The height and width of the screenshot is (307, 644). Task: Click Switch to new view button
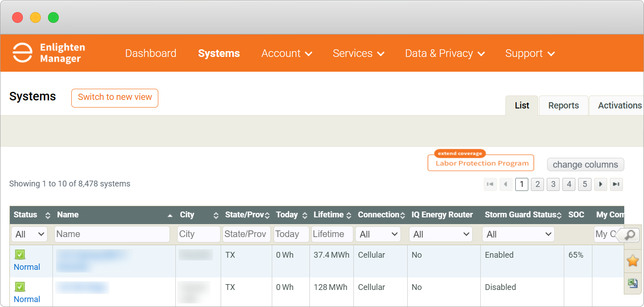click(x=115, y=98)
